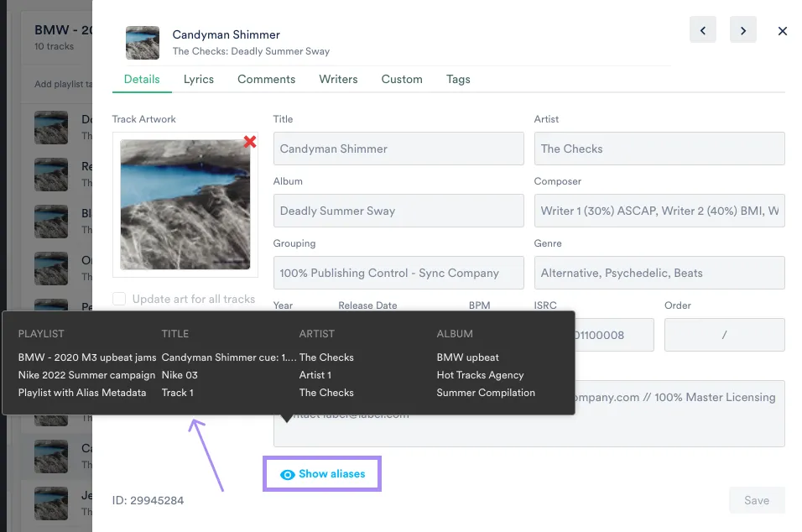This screenshot has height=532, width=802.
Task: Click the Show aliases button
Action: [321, 473]
